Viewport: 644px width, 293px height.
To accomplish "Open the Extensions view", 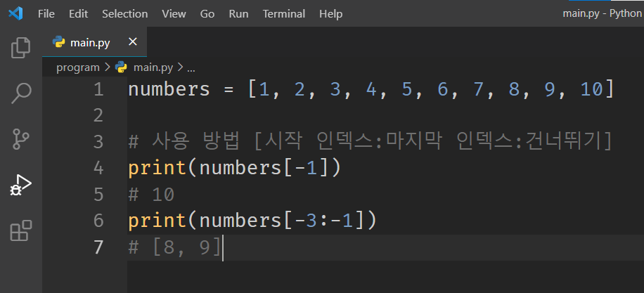I will coord(20,230).
